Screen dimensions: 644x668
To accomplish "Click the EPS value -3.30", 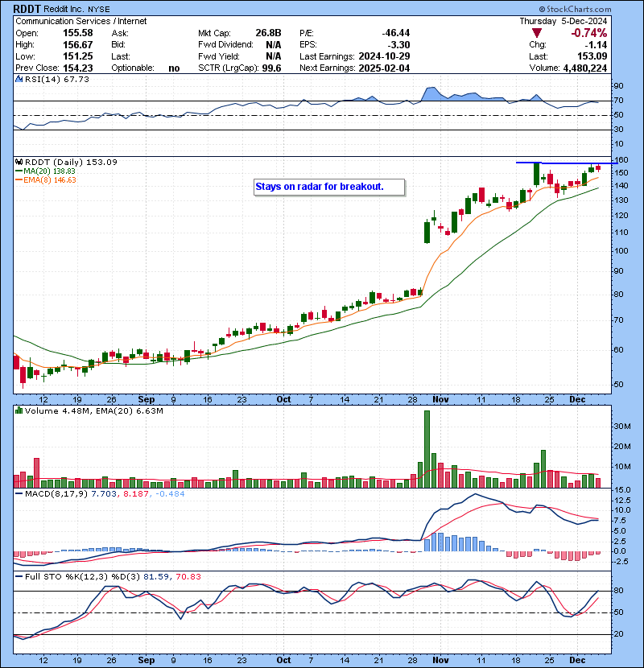I will tap(398, 44).
